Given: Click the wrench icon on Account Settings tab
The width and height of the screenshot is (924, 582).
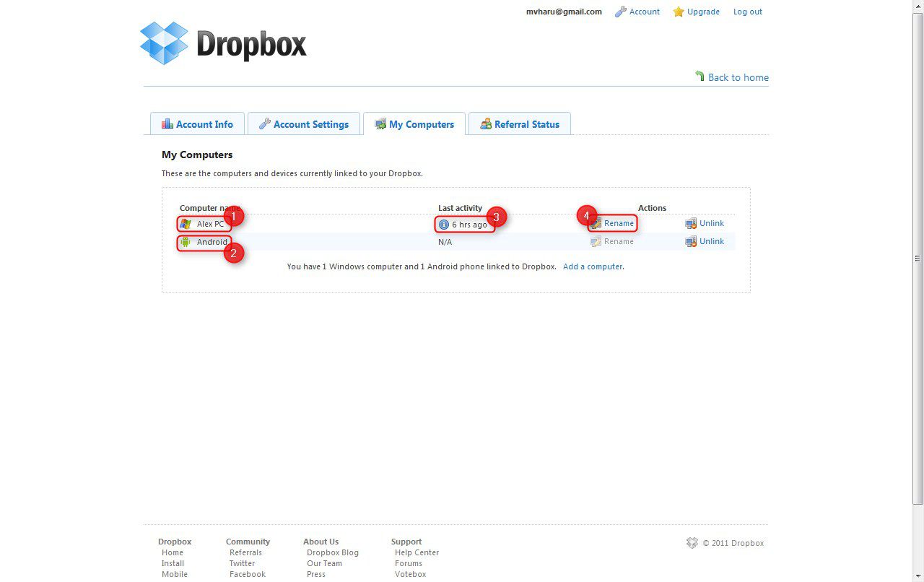Looking at the screenshot, I should coord(265,123).
